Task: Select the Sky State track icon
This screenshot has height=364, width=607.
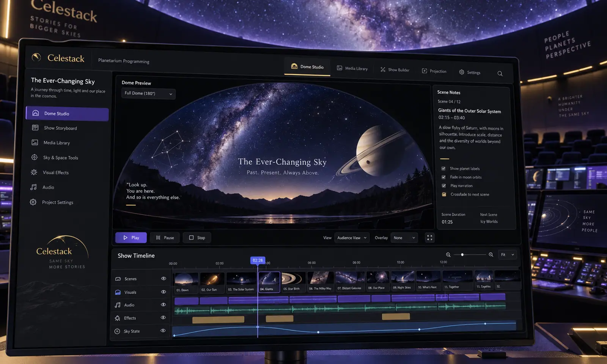Action: 117,331
